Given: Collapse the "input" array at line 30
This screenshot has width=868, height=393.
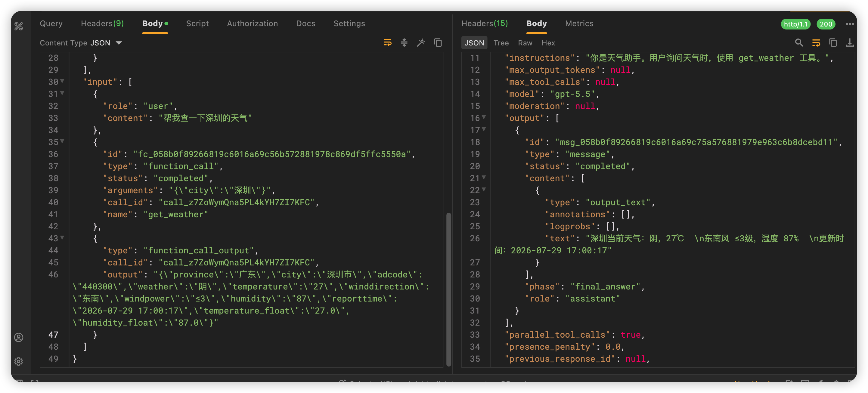Looking at the screenshot, I should pos(62,81).
